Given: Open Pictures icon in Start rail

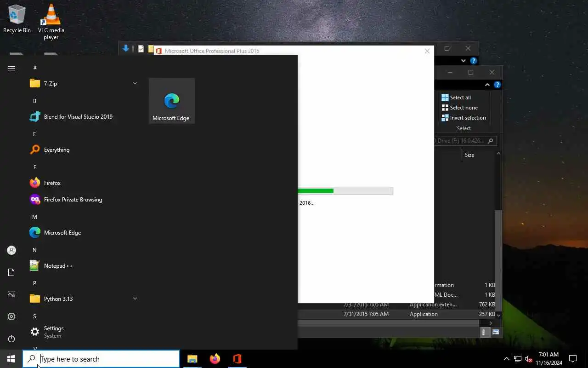Looking at the screenshot, I should point(11,294).
